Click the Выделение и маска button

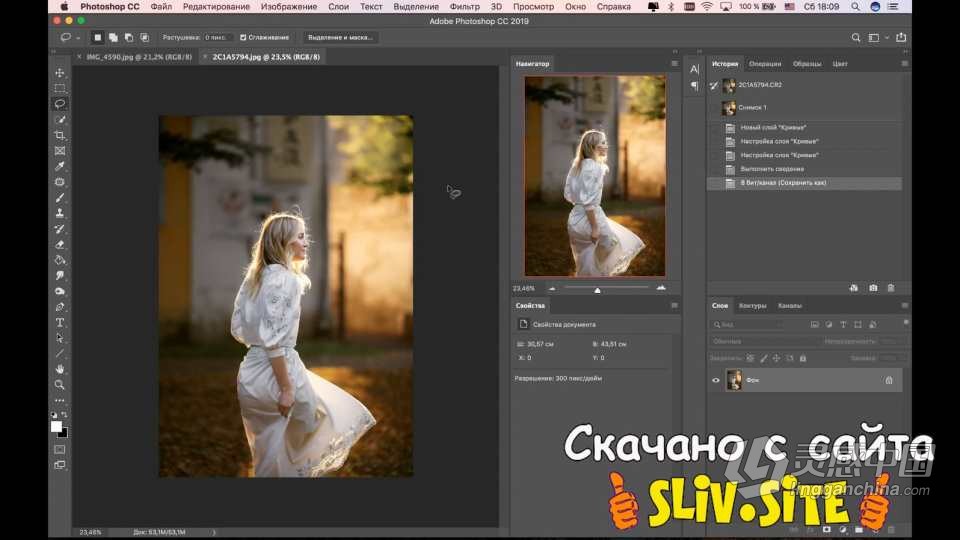[340, 37]
